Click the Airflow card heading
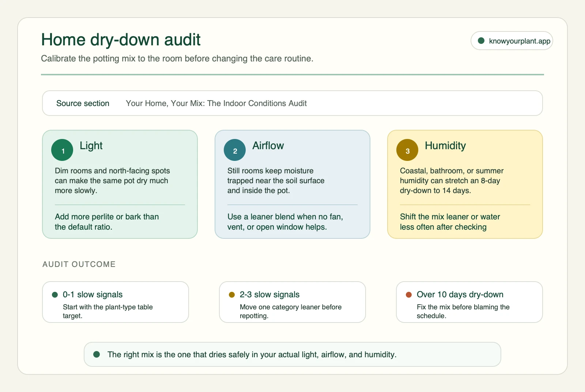The width and height of the screenshot is (585, 392). click(268, 146)
